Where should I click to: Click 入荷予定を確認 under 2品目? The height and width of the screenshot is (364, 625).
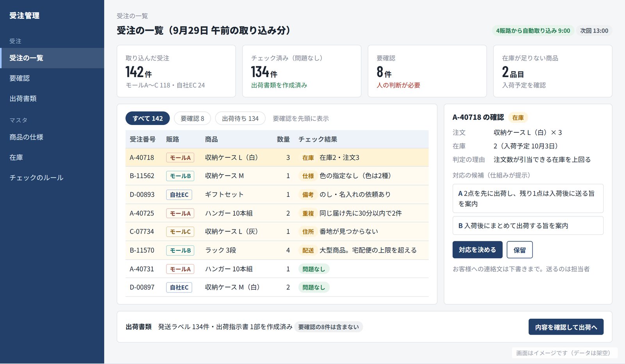coord(524,85)
